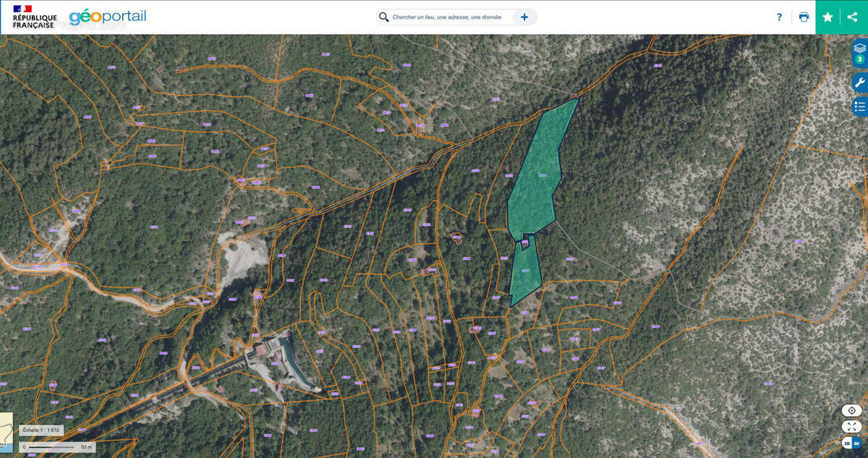Expand advanced search with plus button
This screenshot has height=458, width=868.
pos(524,17)
